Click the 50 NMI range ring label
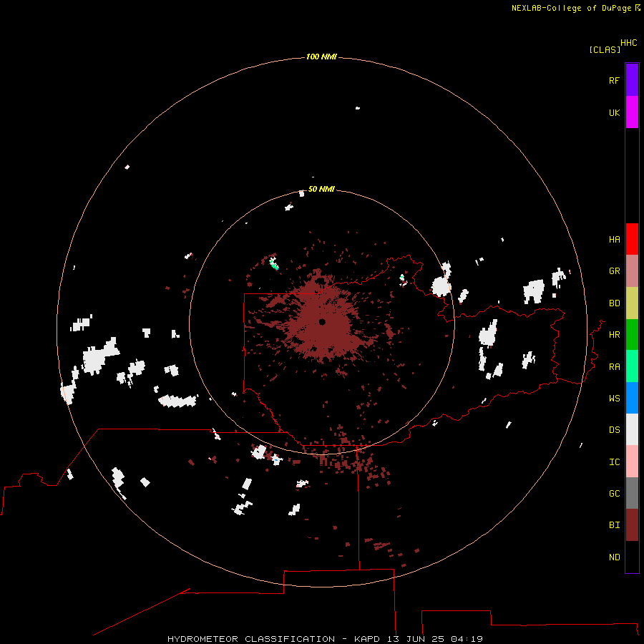644x644 pixels. (x=321, y=189)
